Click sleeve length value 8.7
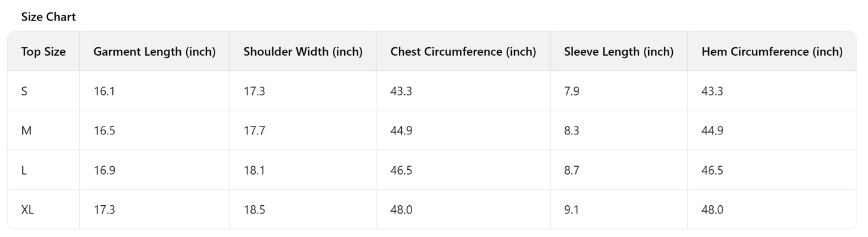Image resolution: width=868 pixels, height=237 pixels. (x=572, y=170)
